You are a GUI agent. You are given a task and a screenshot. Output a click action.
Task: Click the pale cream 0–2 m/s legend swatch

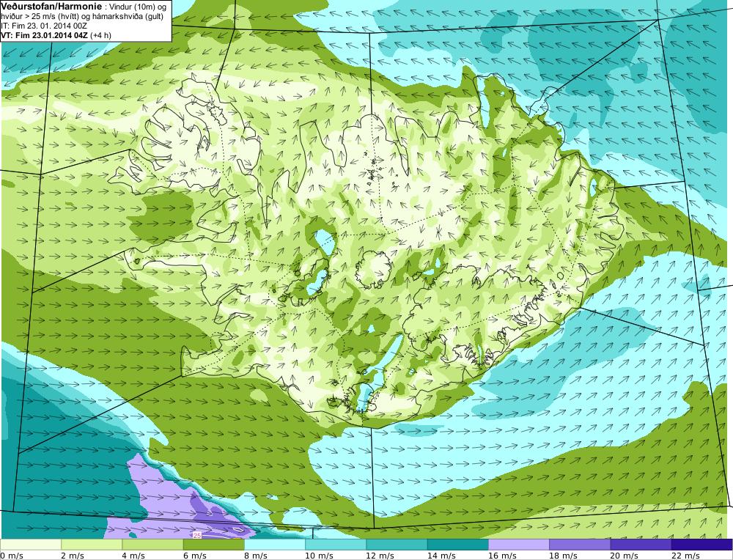[x=31, y=545]
